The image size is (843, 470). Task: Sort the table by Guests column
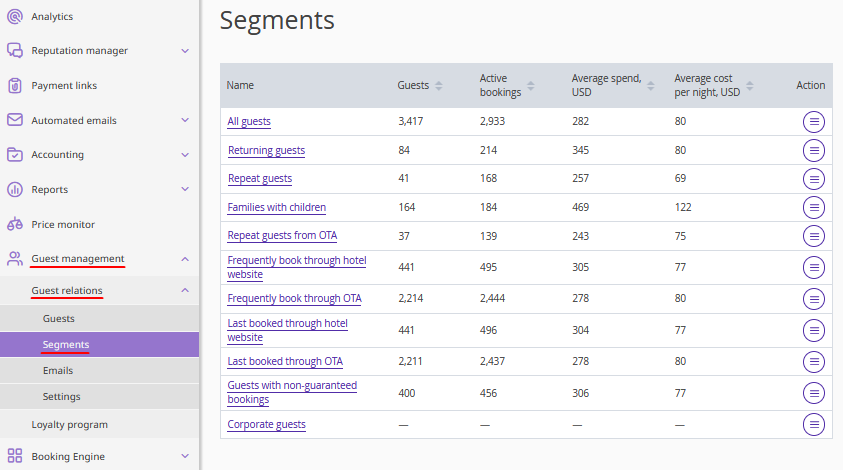coord(438,86)
